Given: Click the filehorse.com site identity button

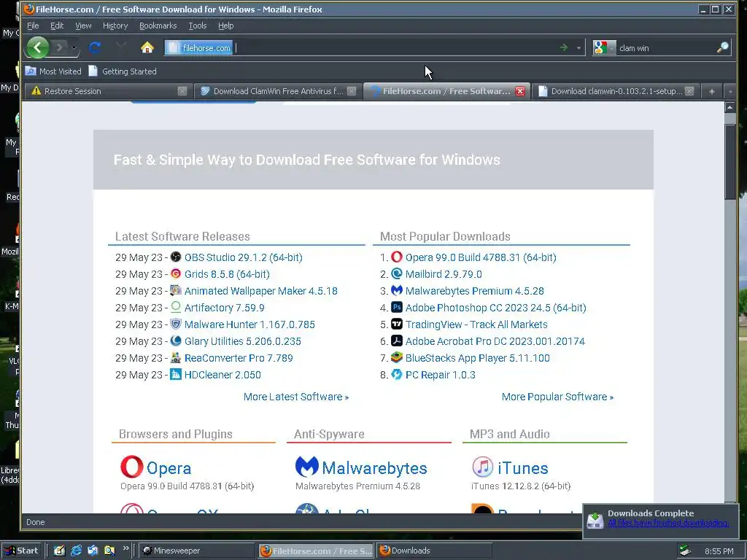Looking at the screenshot, I should point(198,47).
